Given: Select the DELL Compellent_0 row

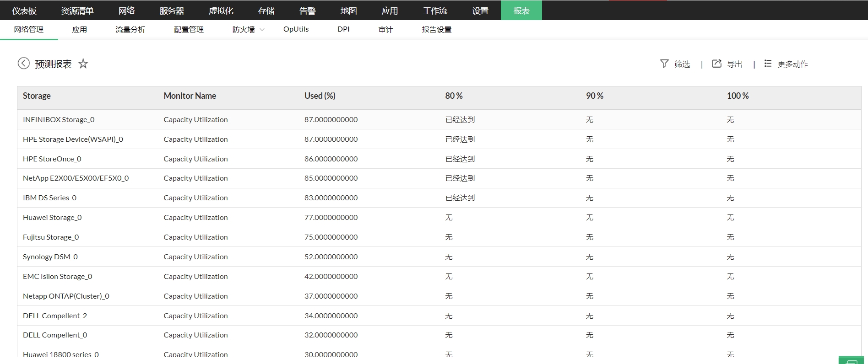Looking at the screenshot, I should (x=439, y=335).
